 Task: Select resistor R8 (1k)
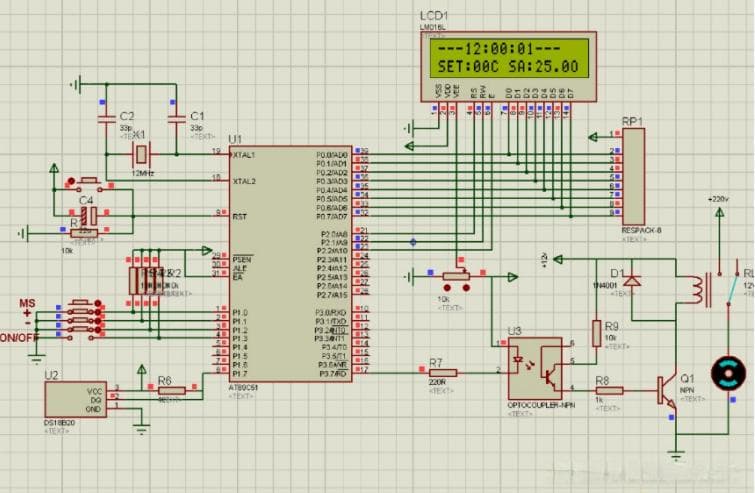tap(609, 390)
